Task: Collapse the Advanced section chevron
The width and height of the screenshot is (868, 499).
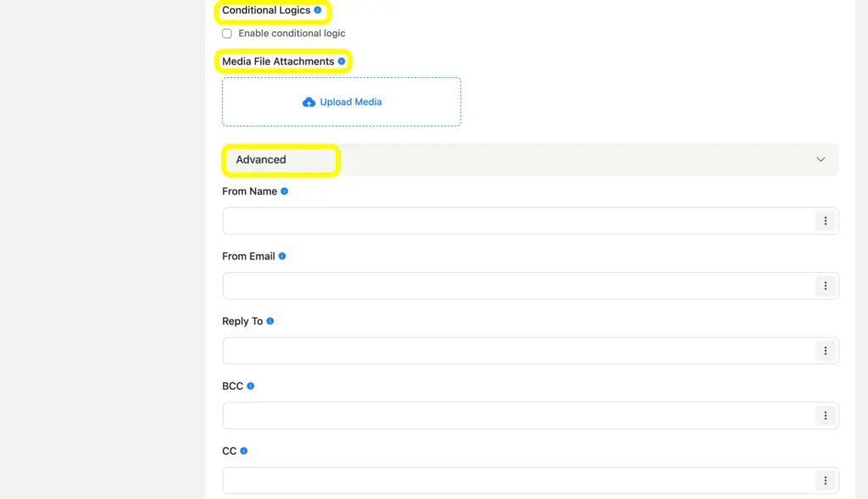Action: click(x=821, y=159)
